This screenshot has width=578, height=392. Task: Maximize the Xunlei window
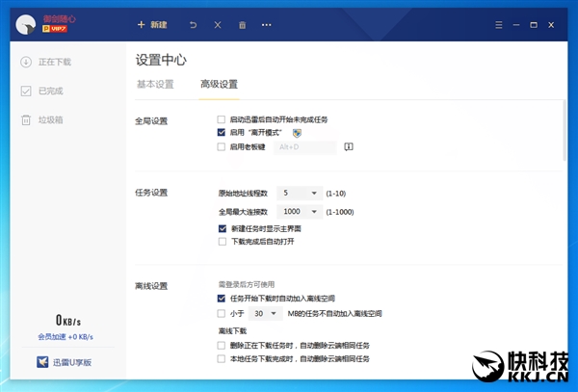pyautogui.click(x=534, y=25)
